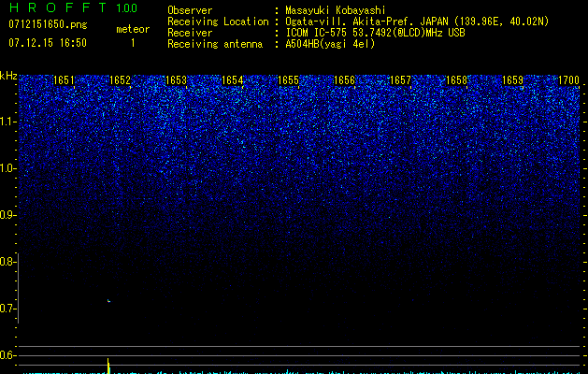Click the 'meteor' count label
588x374 pixels.
click(133, 29)
